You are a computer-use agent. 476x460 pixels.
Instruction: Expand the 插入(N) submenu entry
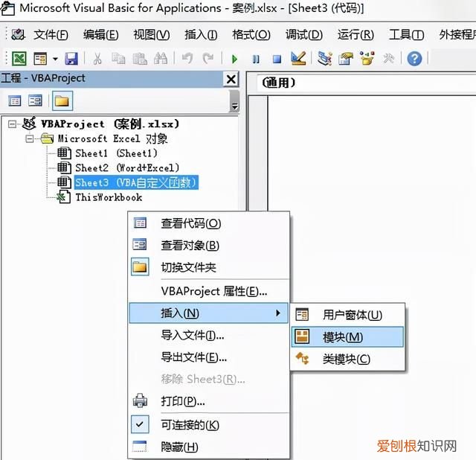[208, 313]
